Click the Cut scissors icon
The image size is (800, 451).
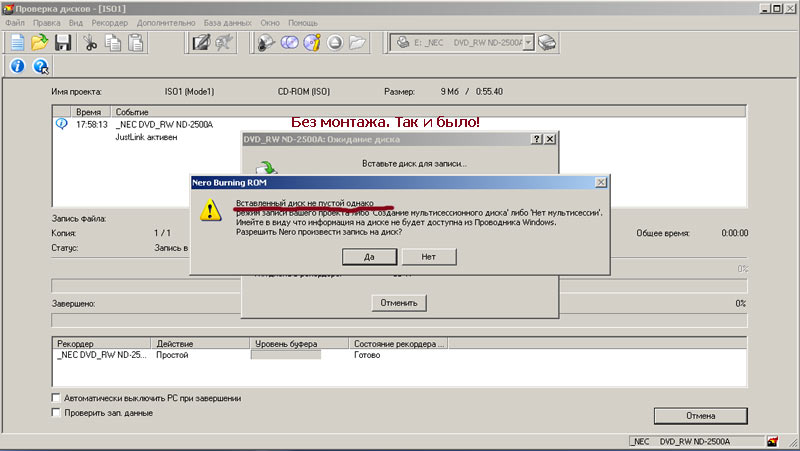90,43
